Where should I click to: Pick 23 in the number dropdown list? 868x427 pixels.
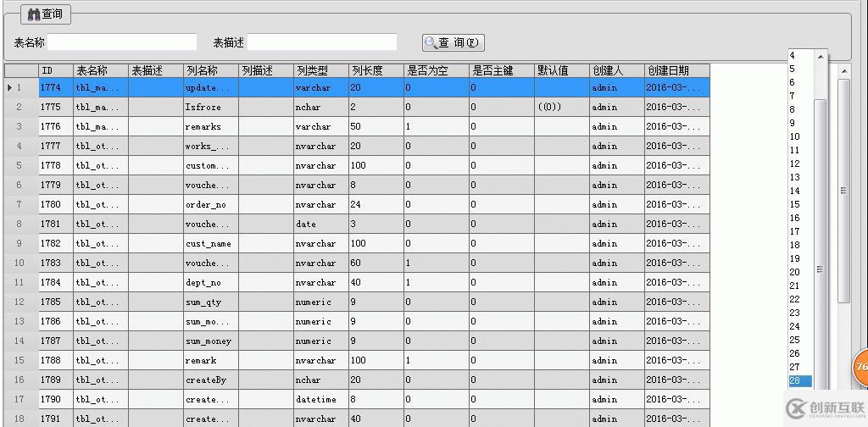pyautogui.click(x=800, y=313)
